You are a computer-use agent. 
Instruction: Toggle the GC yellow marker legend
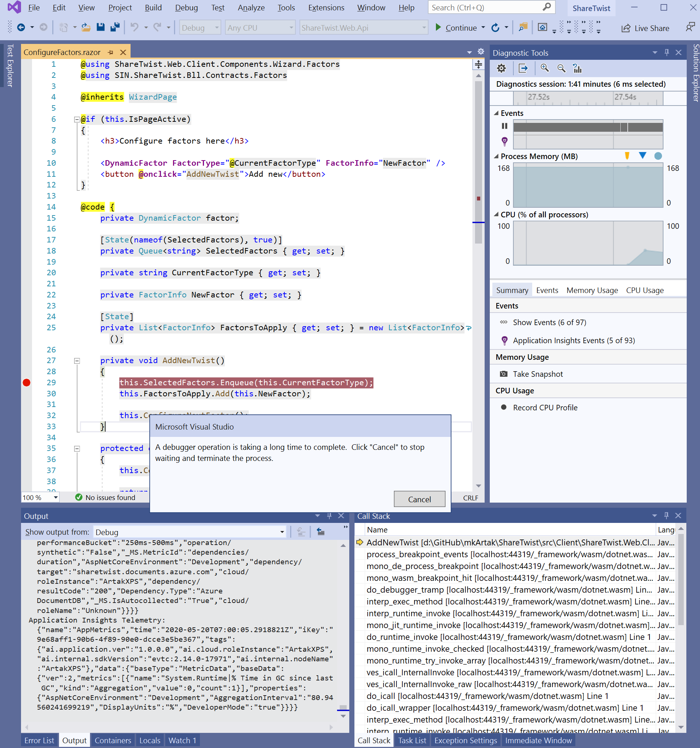coord(627,156)
